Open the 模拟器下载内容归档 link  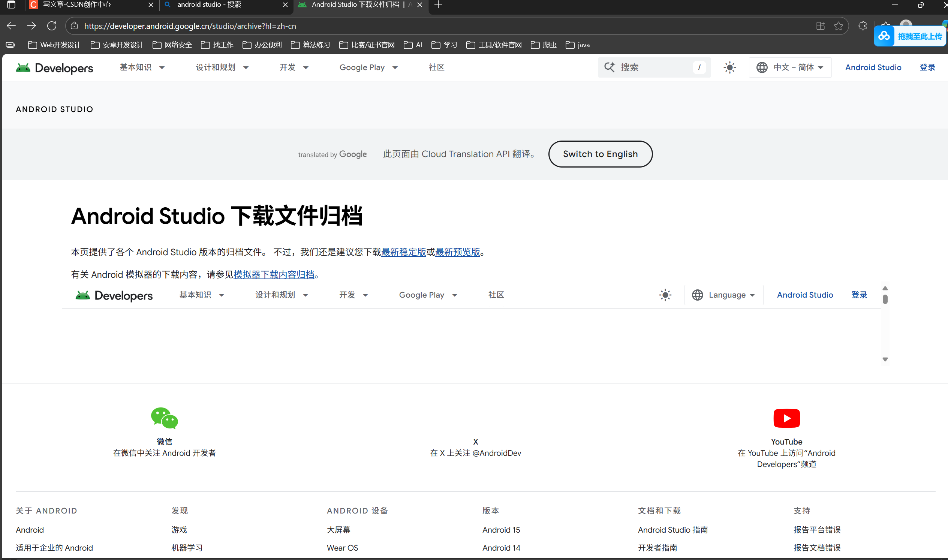pyautogui.click(x=274, y=275)
